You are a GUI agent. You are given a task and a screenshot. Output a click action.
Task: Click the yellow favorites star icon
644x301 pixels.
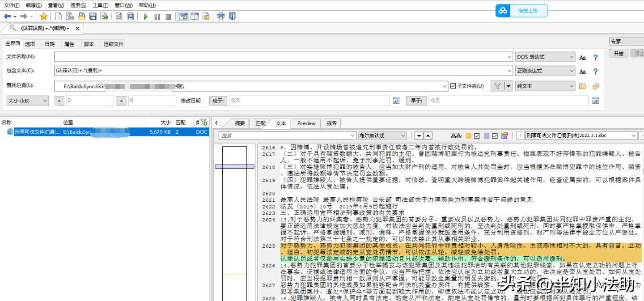point(43,16)
